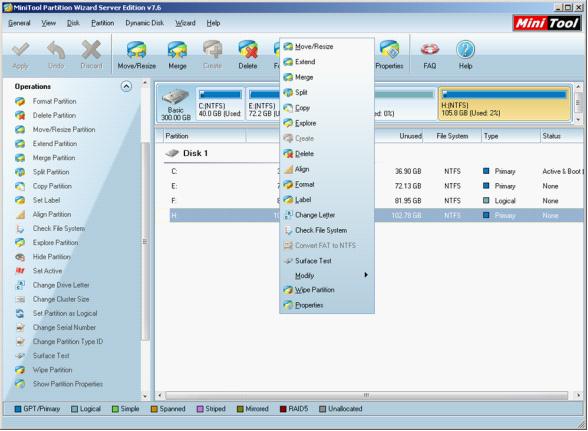
Task: Click RAID5 dark red legend swatch
Action: (x=283, y=409)
